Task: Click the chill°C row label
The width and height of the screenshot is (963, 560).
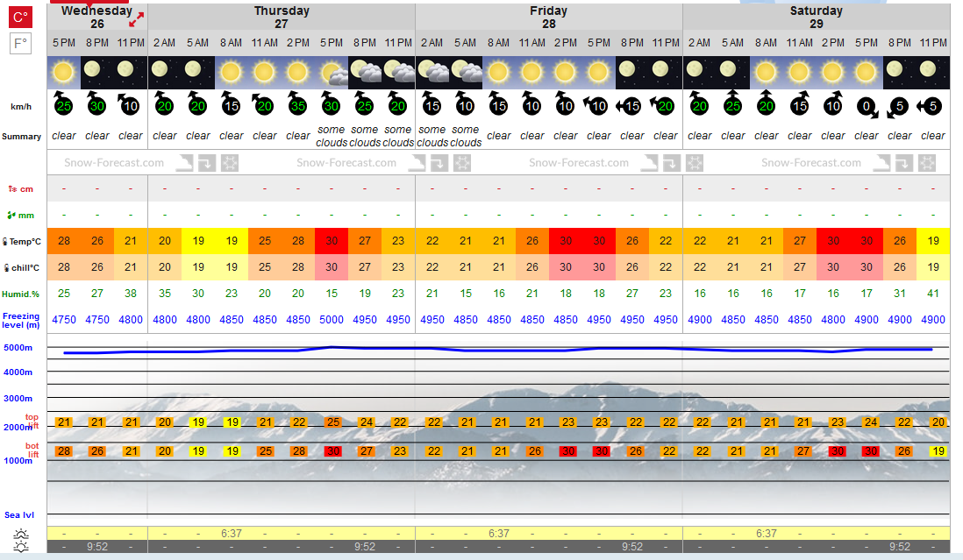Action: pos(22,267)
